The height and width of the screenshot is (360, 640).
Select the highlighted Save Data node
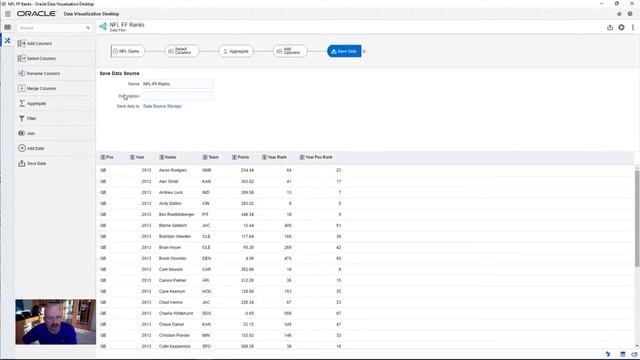click(344, 51)
